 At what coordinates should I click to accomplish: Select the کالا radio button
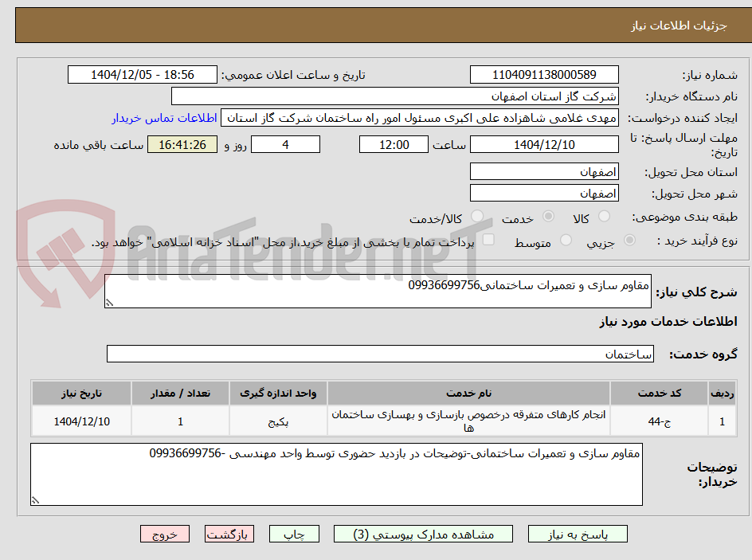pos(605,217)
